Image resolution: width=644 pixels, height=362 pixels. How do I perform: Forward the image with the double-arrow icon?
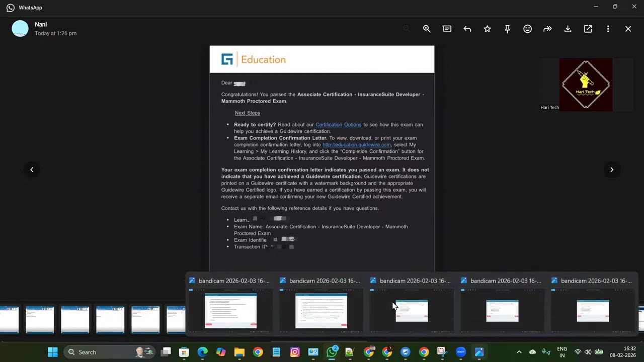click(547, 29)
